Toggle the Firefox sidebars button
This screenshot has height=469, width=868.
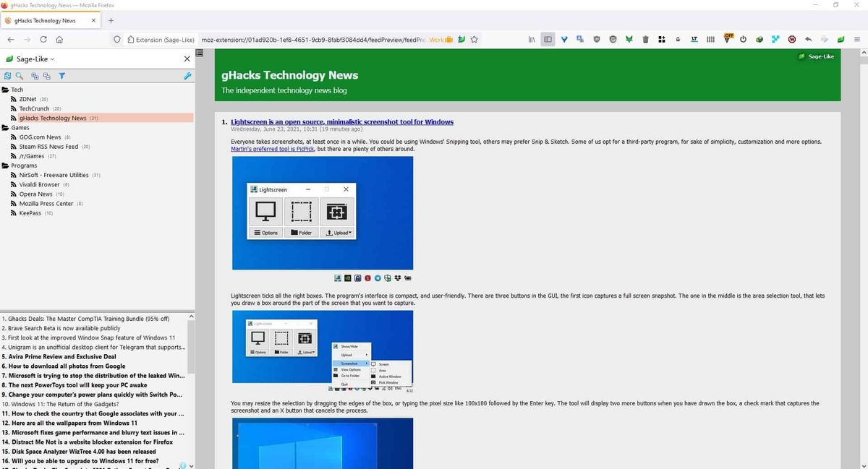point(548,39)
